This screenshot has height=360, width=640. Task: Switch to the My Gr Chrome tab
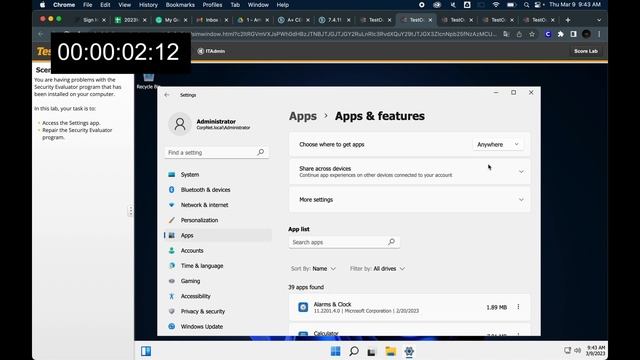click(x=171, y=20)
